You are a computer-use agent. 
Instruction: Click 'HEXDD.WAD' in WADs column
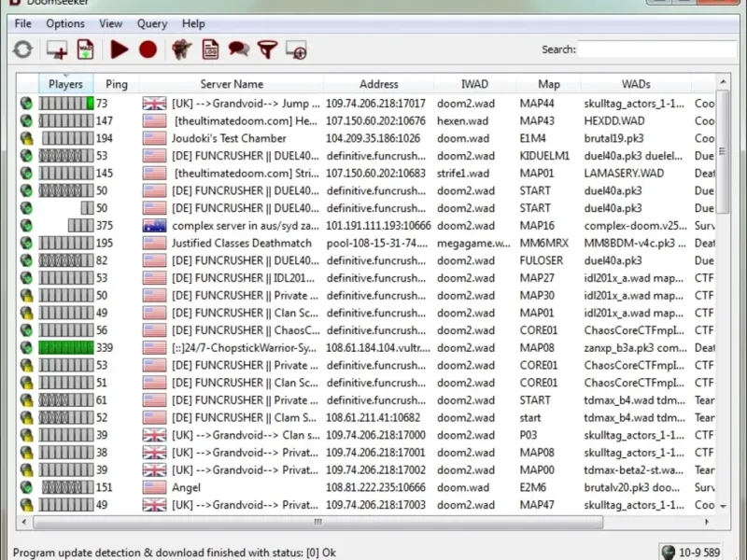[614, 121]
